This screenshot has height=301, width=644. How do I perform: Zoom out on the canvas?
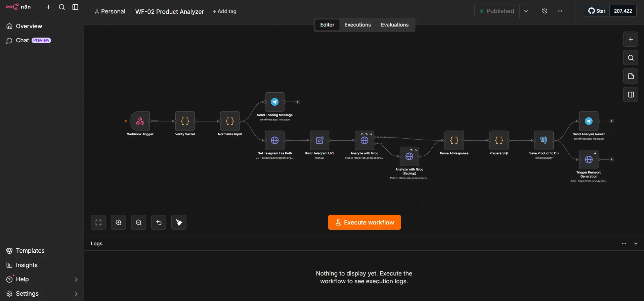click(x=139, y=222)
